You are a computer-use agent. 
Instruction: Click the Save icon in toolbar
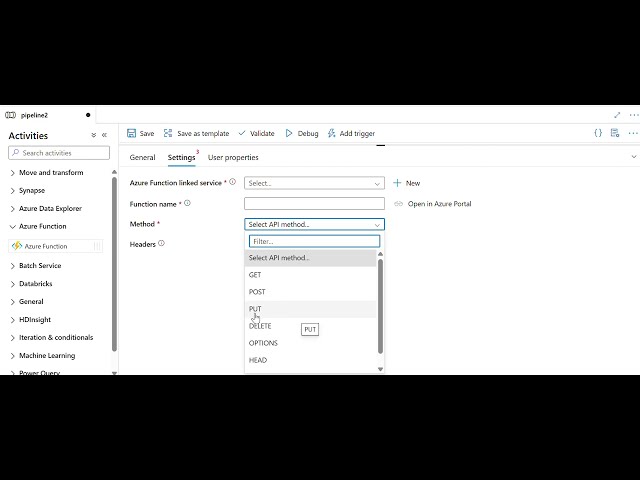[131, 133]
